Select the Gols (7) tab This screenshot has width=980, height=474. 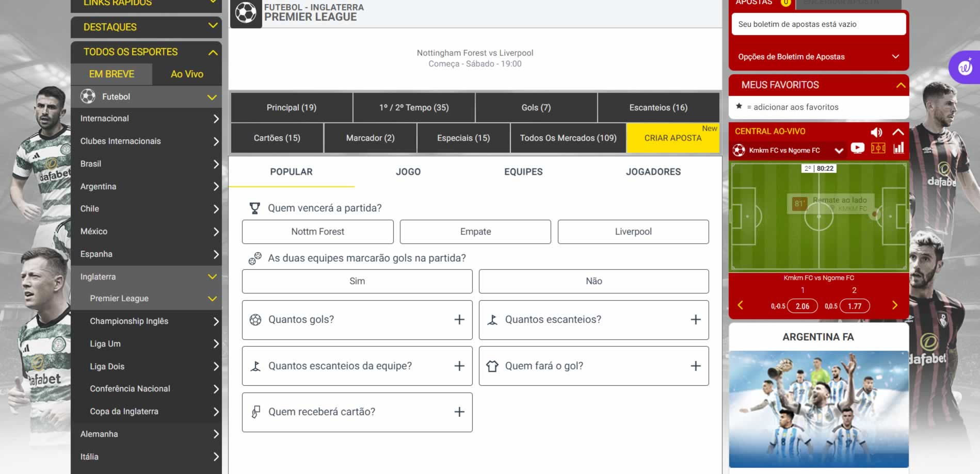pos(536,107)
